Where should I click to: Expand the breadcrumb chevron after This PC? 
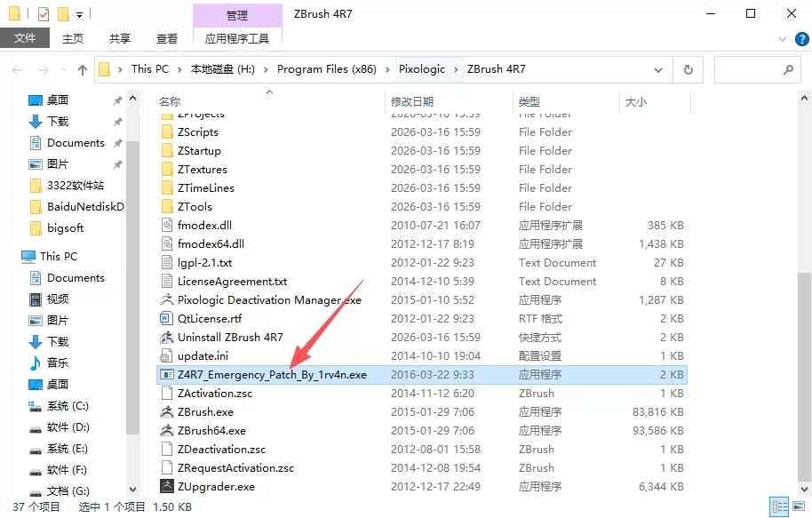pyautogui.click(x=179, y=69)
